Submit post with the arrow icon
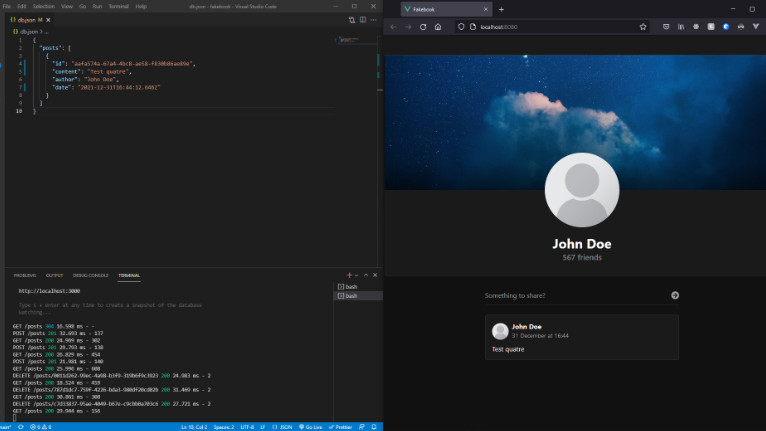The image size is (766, 431). [675, 295]
